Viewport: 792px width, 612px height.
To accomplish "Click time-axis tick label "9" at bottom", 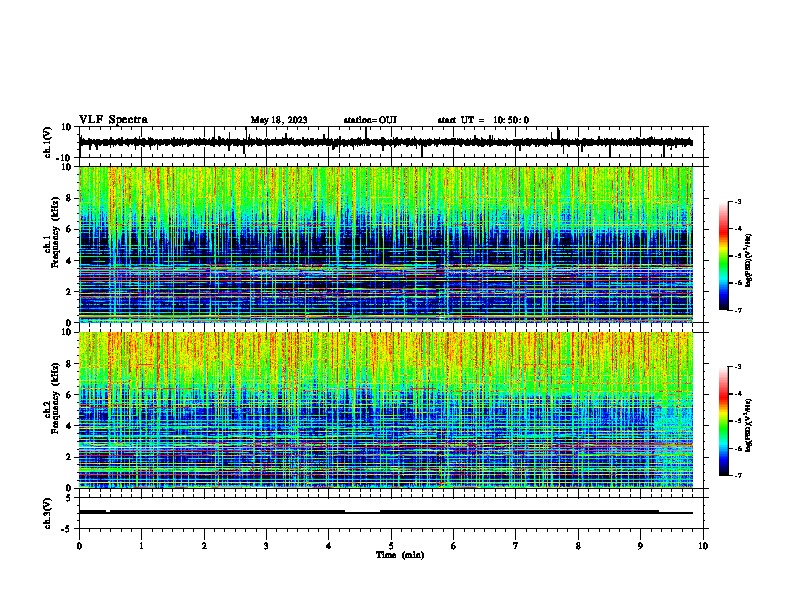I will 640,546.
